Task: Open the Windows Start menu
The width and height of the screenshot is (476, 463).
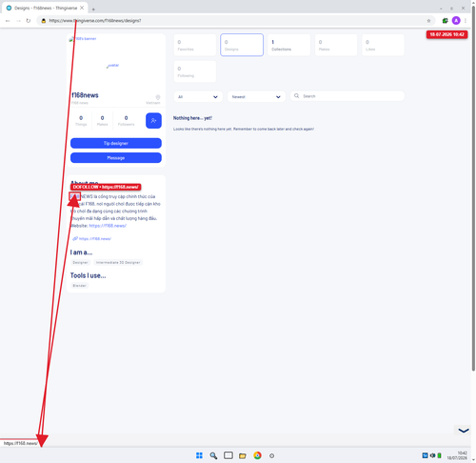Action: (199, 455)
